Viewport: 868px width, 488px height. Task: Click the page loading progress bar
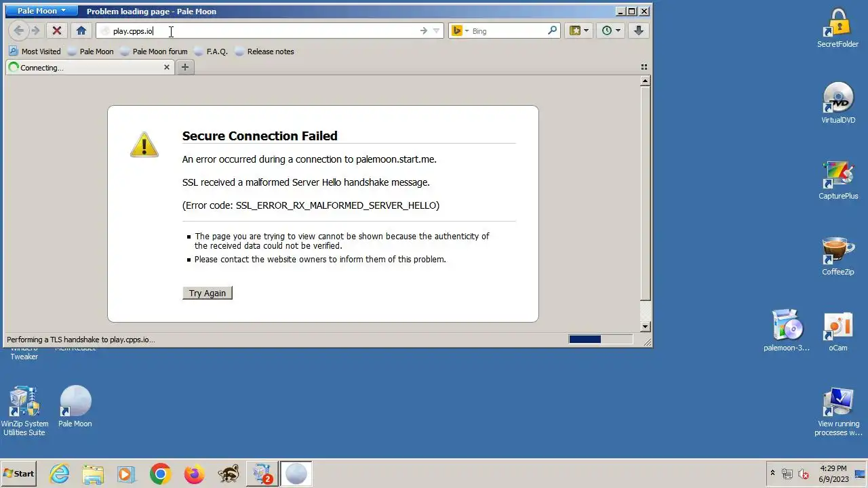601,340
